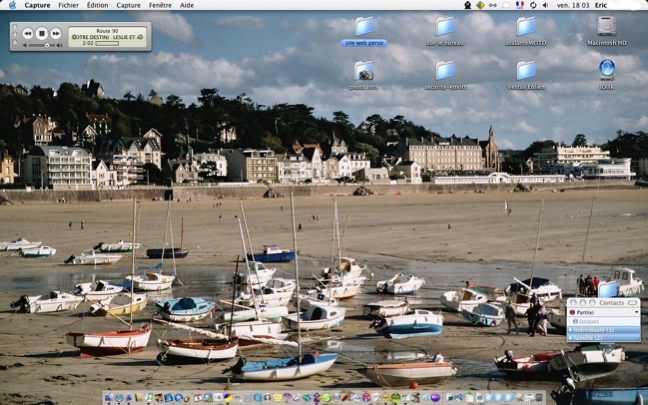Click the yellow diamond icon in the menu bar
Viewport: 648px width, 405px height.
click(x=480, y=5)
